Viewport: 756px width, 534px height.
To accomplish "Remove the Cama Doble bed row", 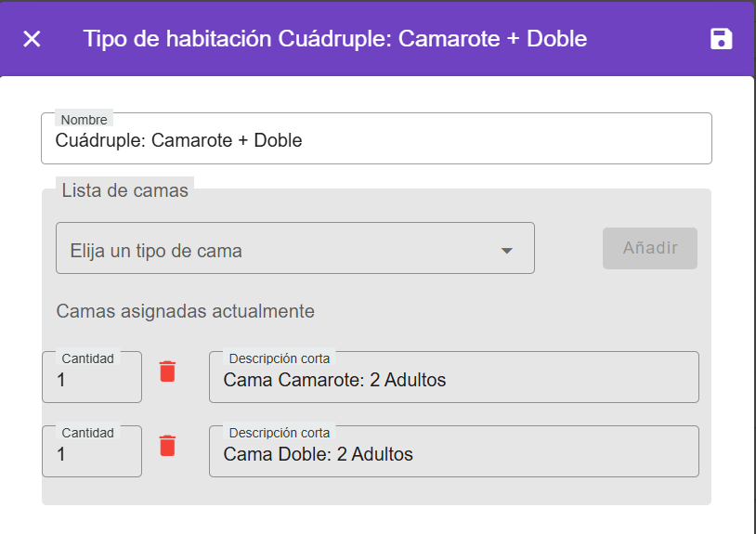I will (x=167, y=446).
